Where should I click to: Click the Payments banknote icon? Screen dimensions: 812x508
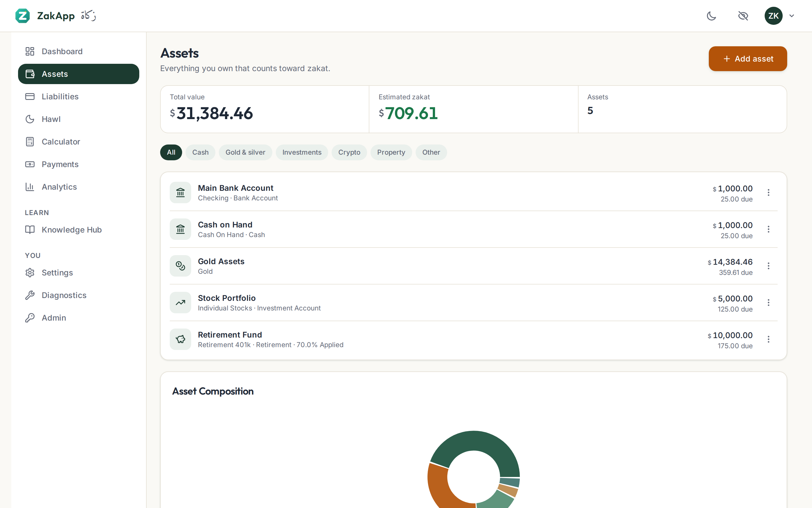tap(30, 164)
